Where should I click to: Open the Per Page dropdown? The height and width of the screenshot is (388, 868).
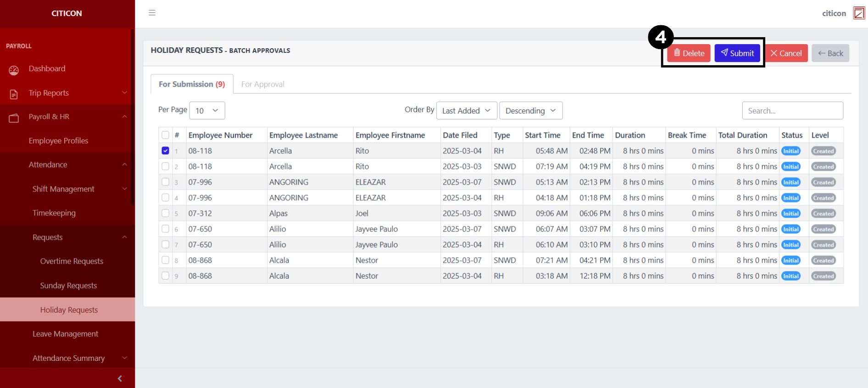[x=207, y=111]
